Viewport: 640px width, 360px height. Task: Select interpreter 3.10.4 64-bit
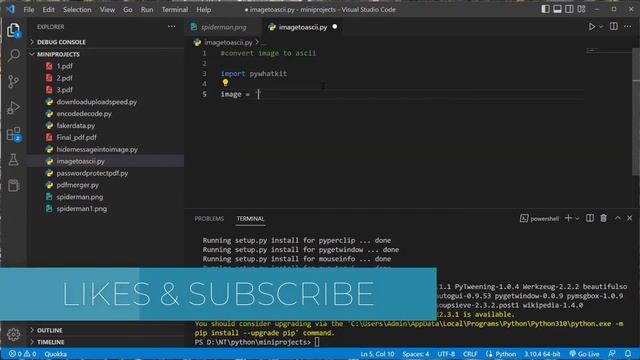tap(542, 354)
